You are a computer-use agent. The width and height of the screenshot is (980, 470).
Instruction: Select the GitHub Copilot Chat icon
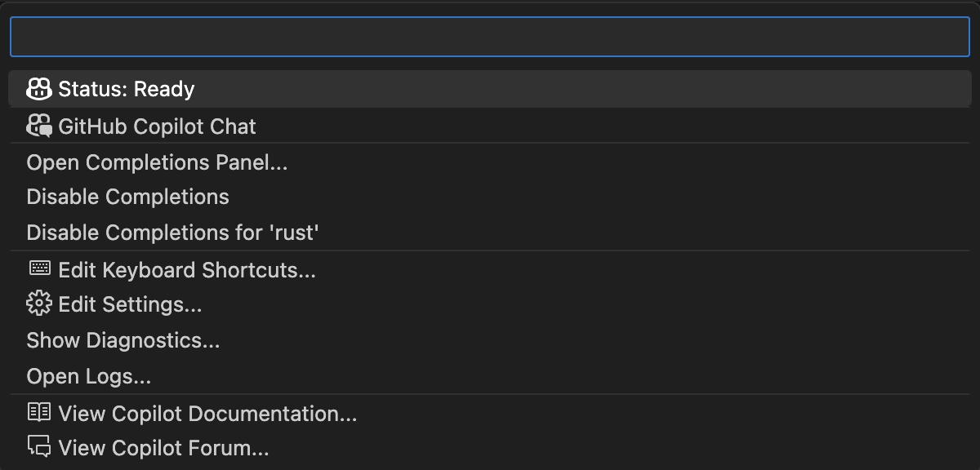tap(38, 126)
